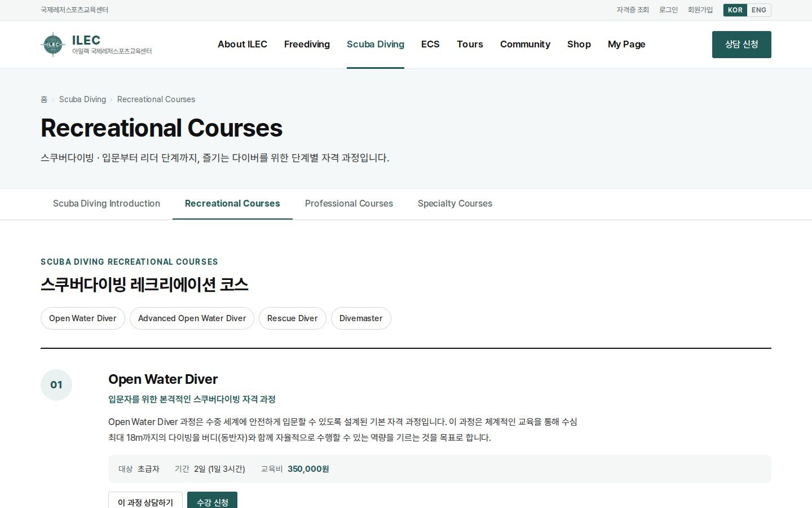
Task: Click the 상담 신청 button in header
Action: tap(742, 45)
